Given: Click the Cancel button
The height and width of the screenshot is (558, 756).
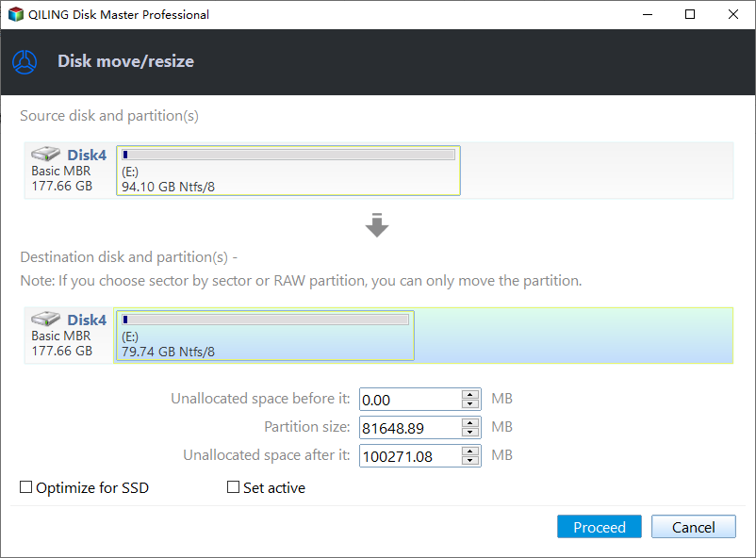Looking at the screenshot, I should coord(694,527).
